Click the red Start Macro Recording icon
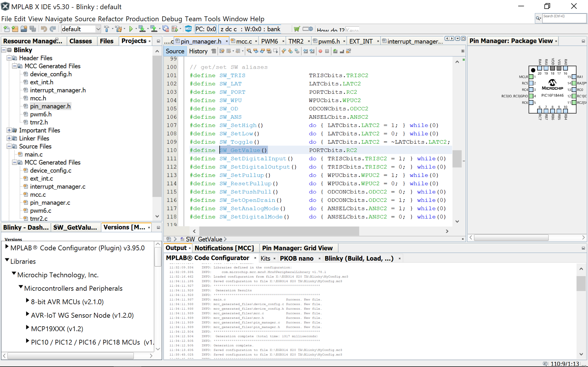Screen dimensions: 588x367 pyautogui.click(x=321, y=51)
